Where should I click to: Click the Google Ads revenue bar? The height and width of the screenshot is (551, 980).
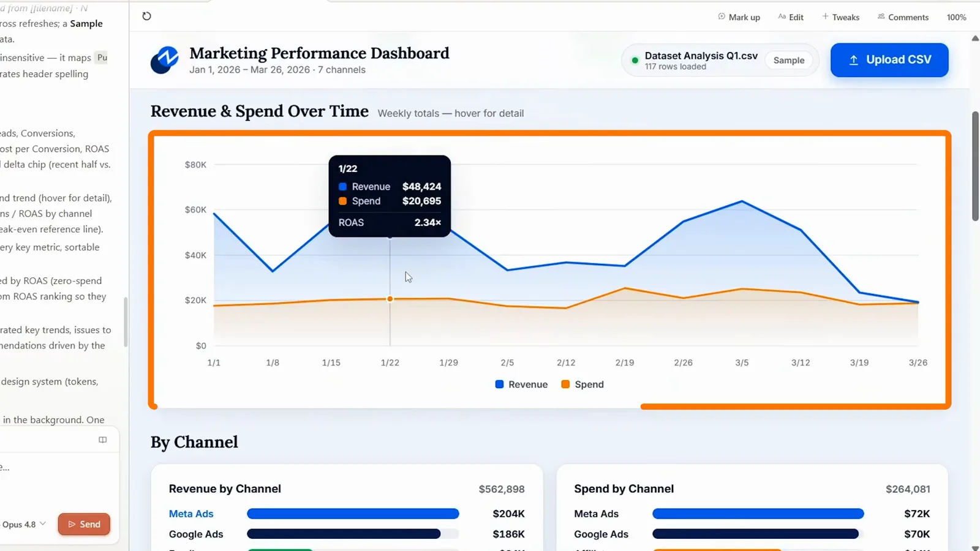344,534
